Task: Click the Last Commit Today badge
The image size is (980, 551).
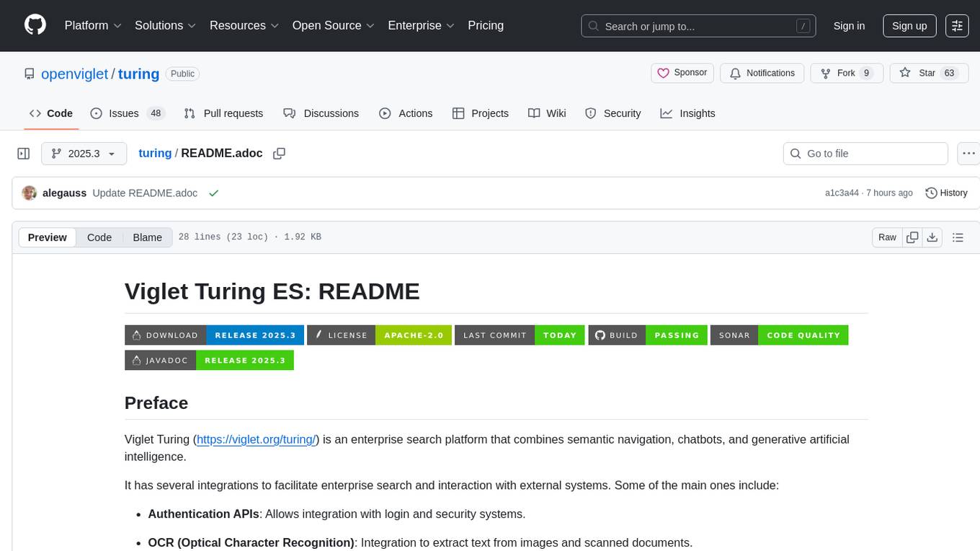Action: pos(520,335)
